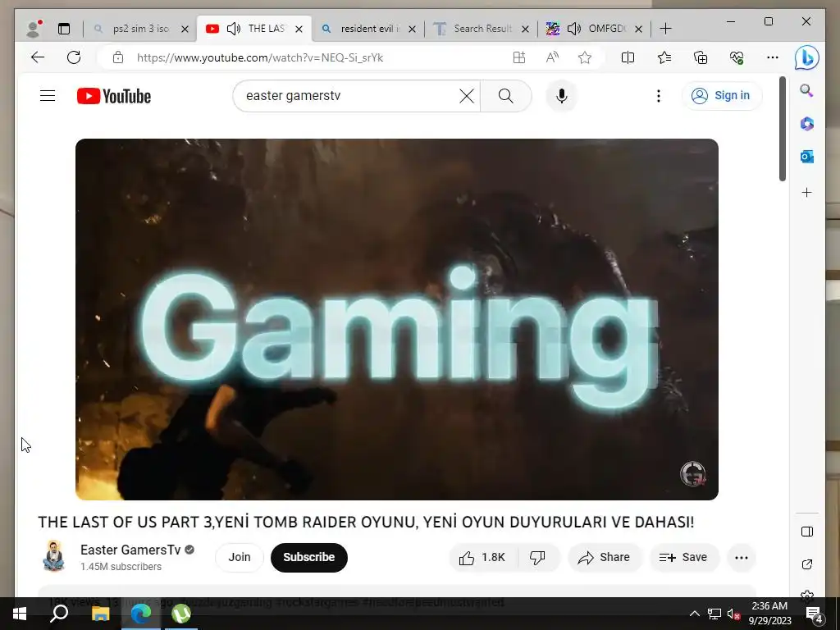Submit search with the magnifier button
Image resolution: width=840 pixels, height=630 pixels.
(505, 96)
